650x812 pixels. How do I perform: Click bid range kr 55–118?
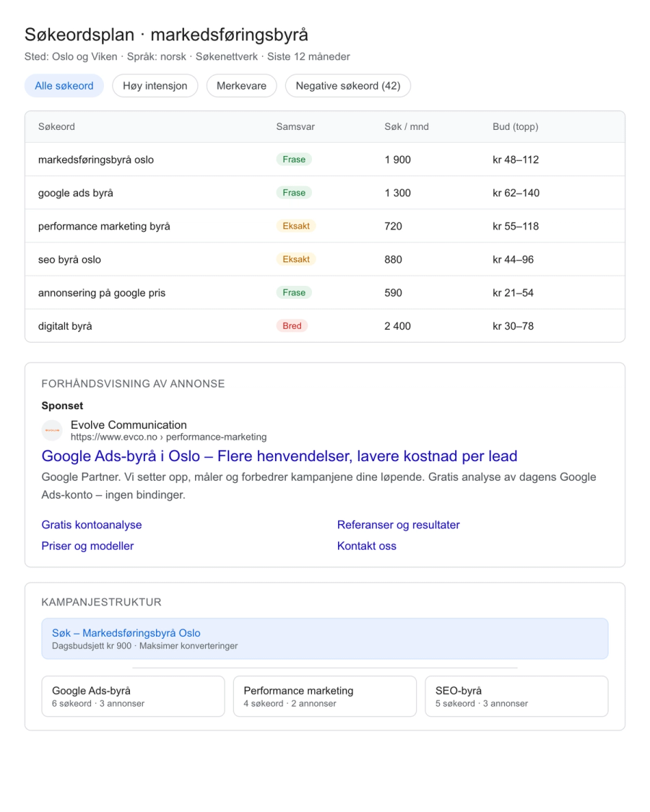pyautogui.click(x=516, y=227)
